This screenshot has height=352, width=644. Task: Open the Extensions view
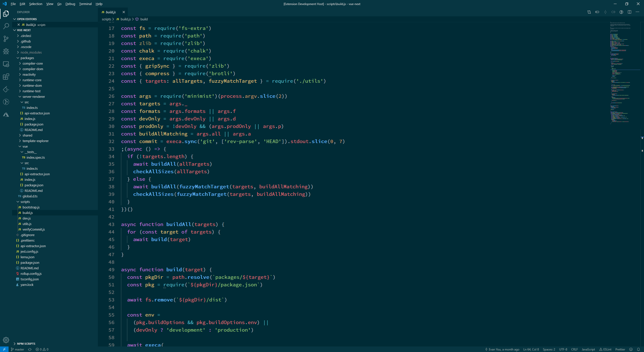[x=6, y=76]
